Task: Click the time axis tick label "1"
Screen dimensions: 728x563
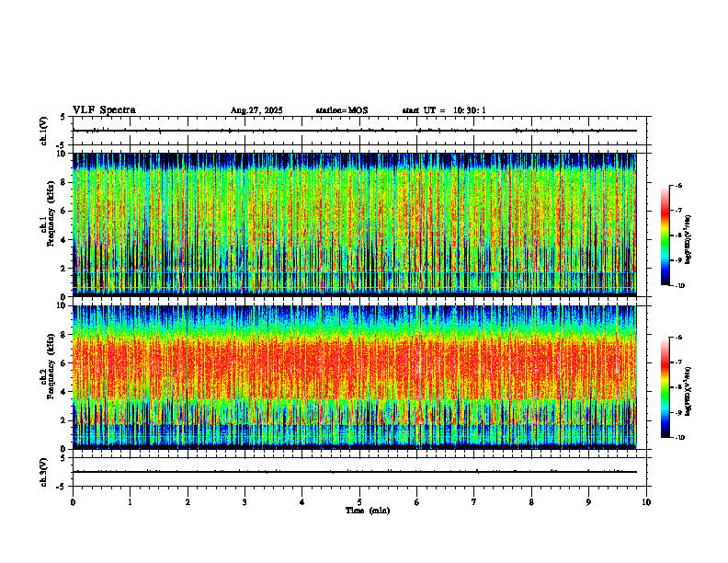Action: click(x=130, y=502)
